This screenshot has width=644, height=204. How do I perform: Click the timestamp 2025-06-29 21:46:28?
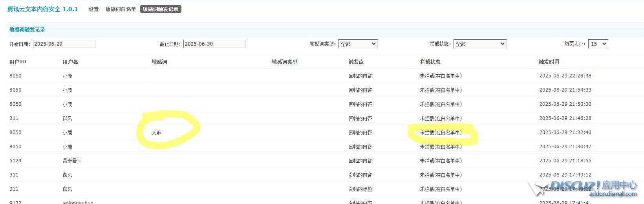click(565, 118)
